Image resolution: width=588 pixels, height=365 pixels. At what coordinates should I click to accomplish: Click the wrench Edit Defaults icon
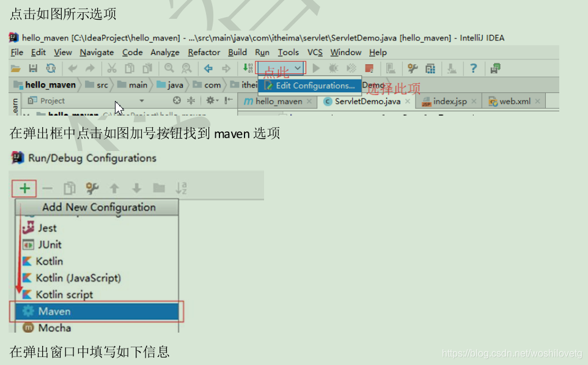coord(92,188)
